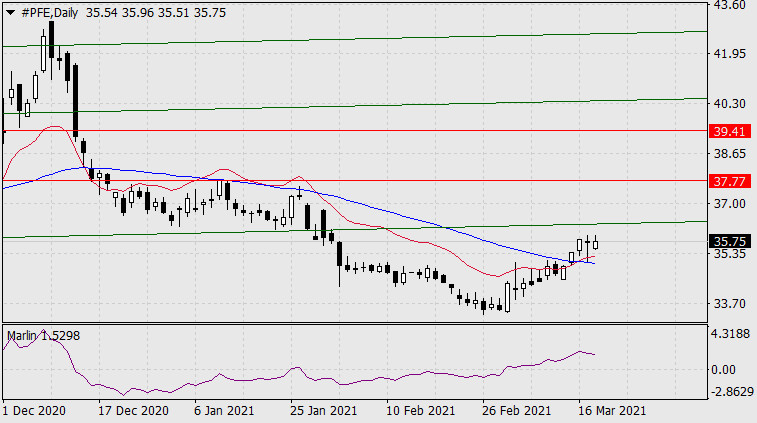This screenshot has width=757, height=423.
Task: Click the dropdown triangle beside #PFE,Daily
Action: point(10,13)
